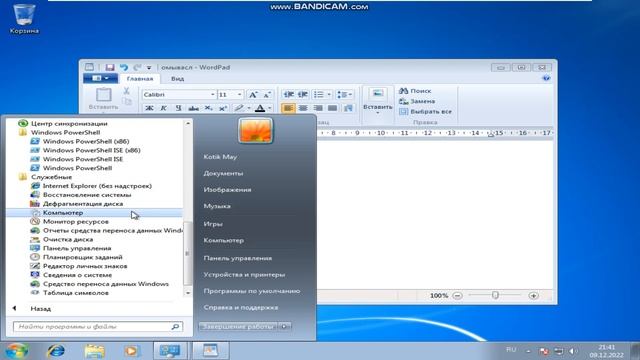This screenshot has width=640, height=360.
Task: Click the Завершение работы shutdown button
Action: (x=238, y=327)
